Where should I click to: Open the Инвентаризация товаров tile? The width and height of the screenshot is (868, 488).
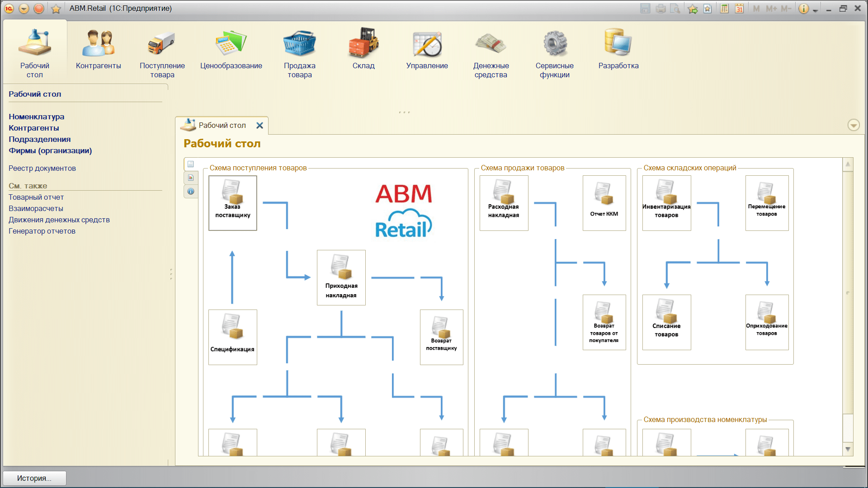667,203
